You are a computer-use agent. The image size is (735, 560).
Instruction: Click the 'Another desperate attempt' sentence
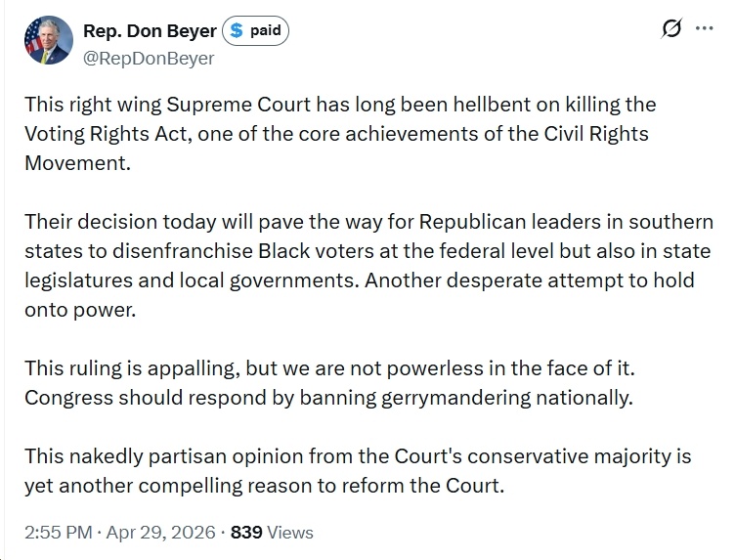(x=531, y=280)
